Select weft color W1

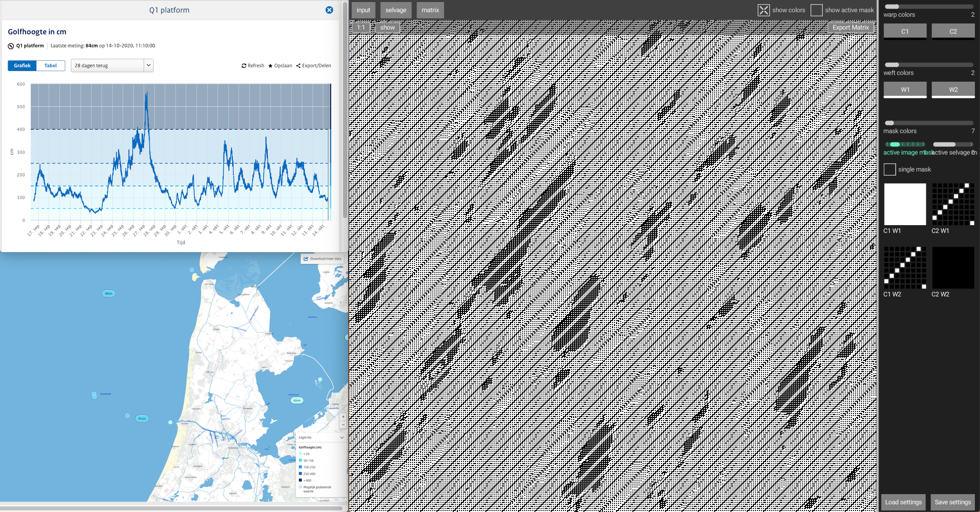(x=905, y=90)
